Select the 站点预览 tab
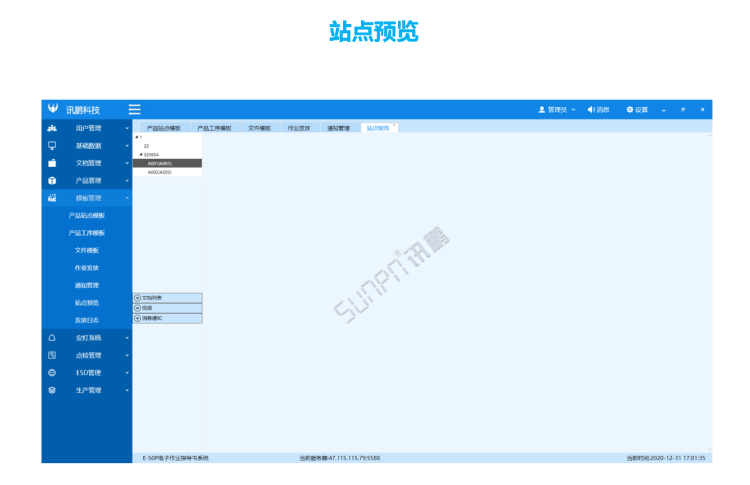 [x=377, y=128]
